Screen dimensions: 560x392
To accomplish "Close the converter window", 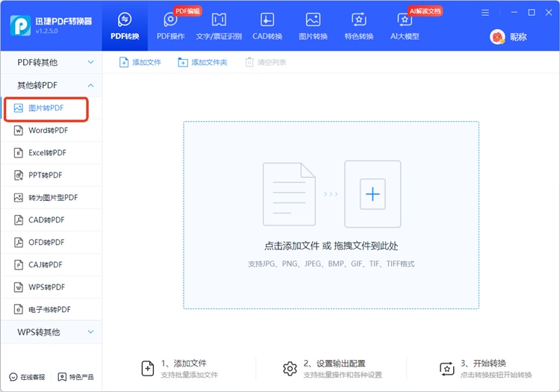I will click(549, 13).
